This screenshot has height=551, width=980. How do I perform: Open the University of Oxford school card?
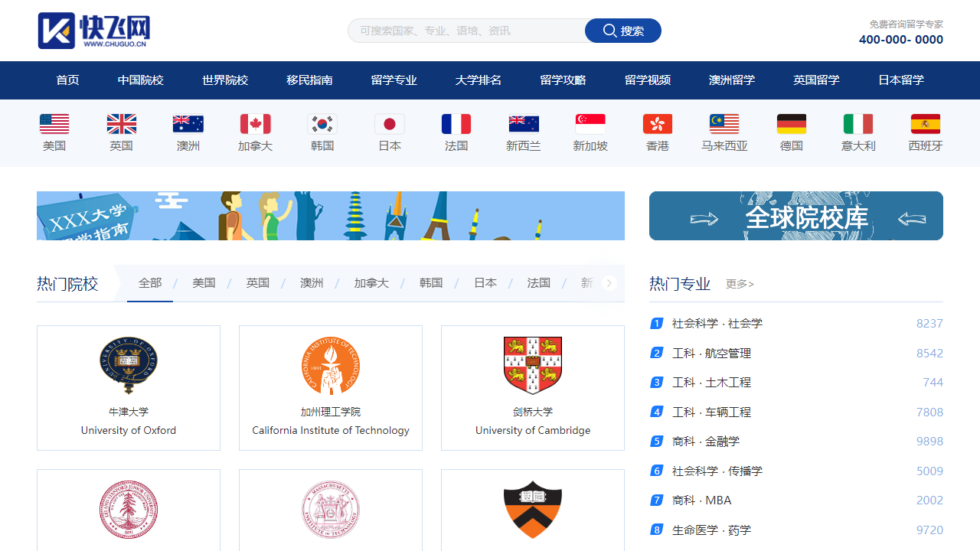tap(128, 387)
